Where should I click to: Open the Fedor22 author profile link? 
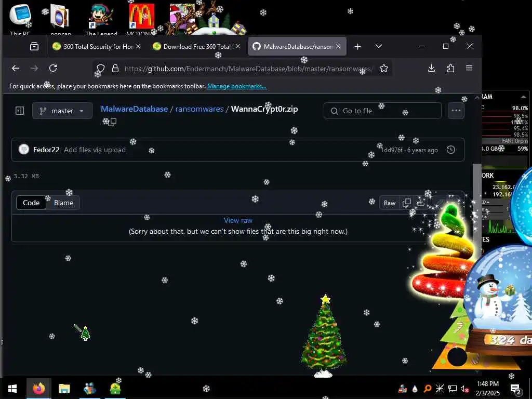click(x=46, y=150)
